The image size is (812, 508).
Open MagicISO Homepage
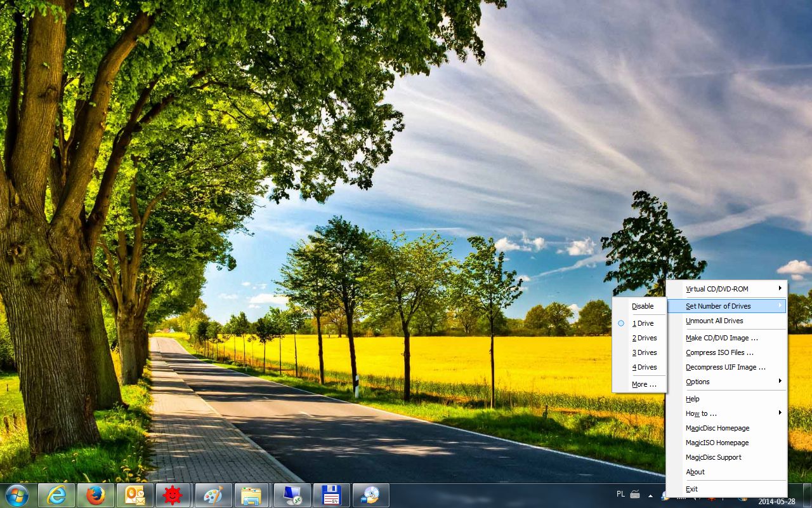[726, 443]
